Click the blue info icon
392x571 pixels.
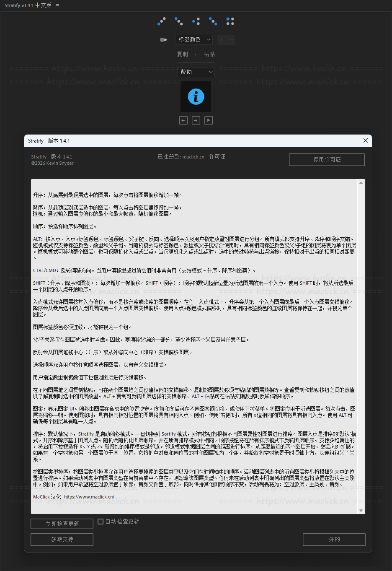click(x=196, y=96)
